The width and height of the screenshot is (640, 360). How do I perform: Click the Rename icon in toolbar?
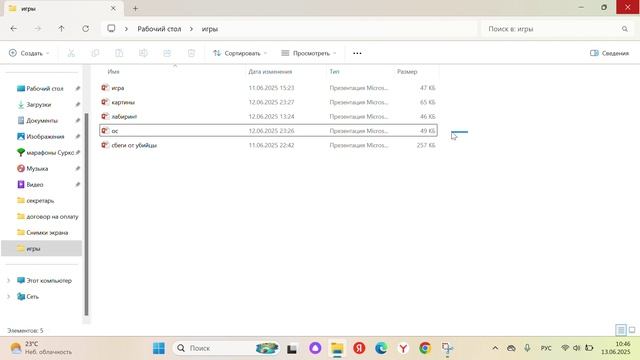click(x=143, y=53)
